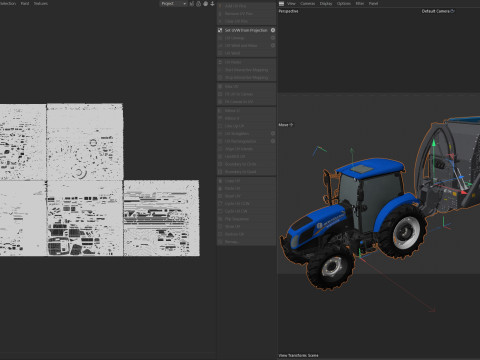Open the viewport Display menu
Viewport: 480px width, 360px height.
[326, 3]
